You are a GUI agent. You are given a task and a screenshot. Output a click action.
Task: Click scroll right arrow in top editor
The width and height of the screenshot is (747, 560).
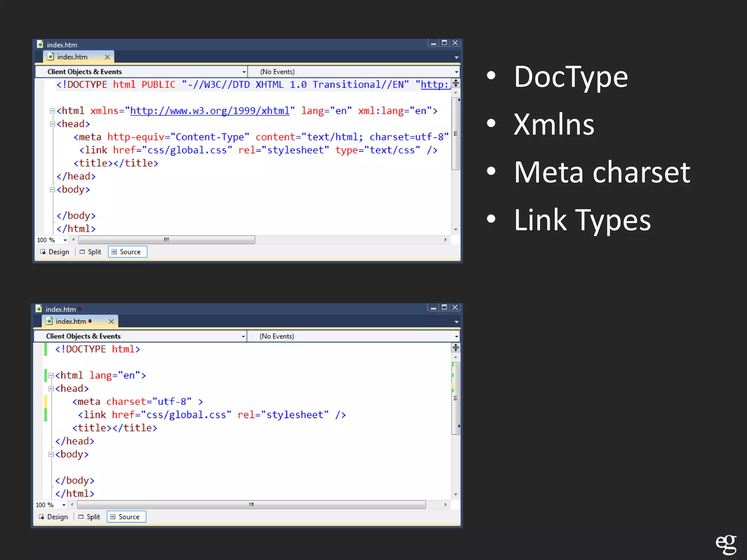pyautogui.click(x=446, y=240)
